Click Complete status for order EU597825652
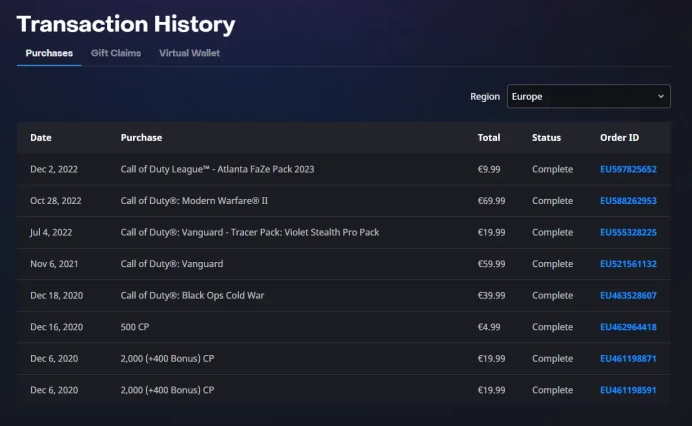692x426 pixels. pyautogui.click(x=553, y=169)
